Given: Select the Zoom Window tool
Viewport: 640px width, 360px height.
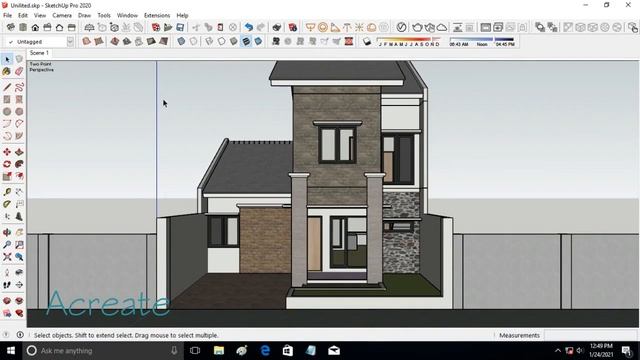Looking at the screenshot, I should point(19,244).
